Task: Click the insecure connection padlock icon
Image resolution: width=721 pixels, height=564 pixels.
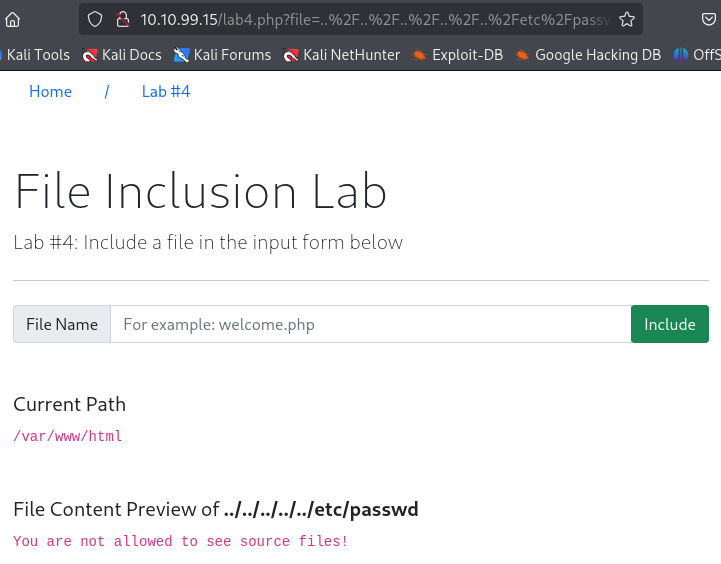Action: (x=122, y=19)
